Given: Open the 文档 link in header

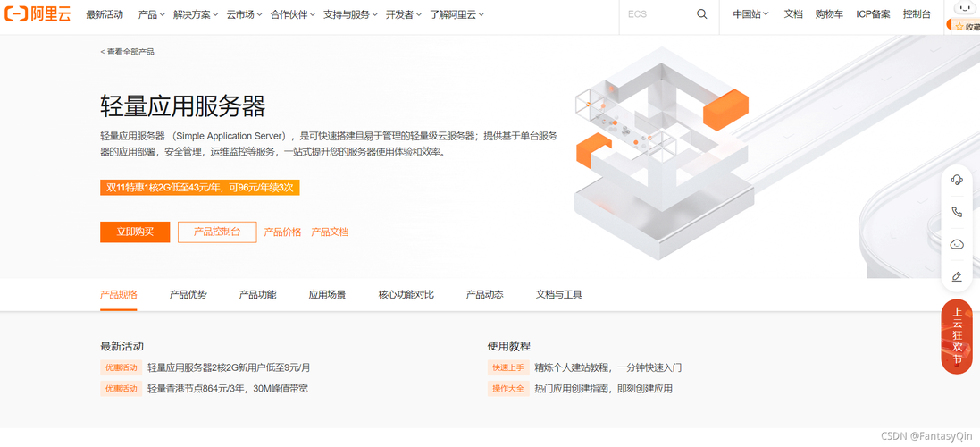Looking at the screenshot, I should (793, 14).
